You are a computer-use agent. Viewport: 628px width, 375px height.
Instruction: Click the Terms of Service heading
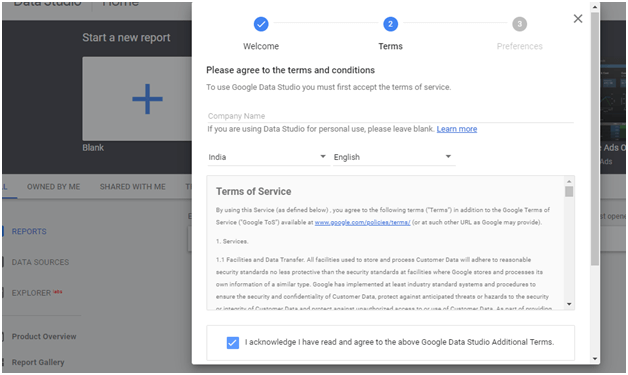pos(254,192)
